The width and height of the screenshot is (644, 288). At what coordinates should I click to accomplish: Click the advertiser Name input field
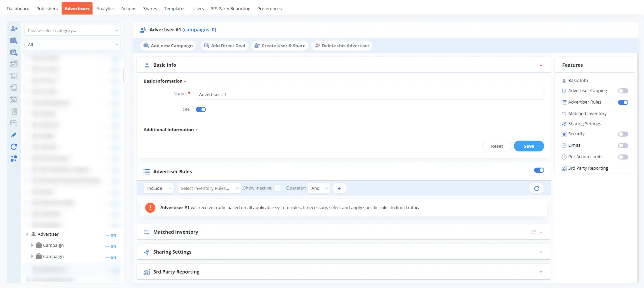point(370,94)
